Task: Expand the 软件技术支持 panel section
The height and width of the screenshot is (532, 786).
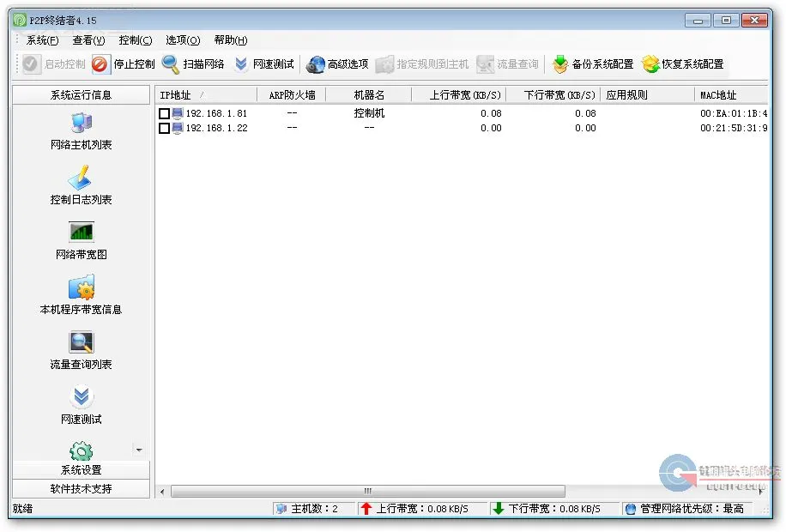Action: click(x=81, y=489)
